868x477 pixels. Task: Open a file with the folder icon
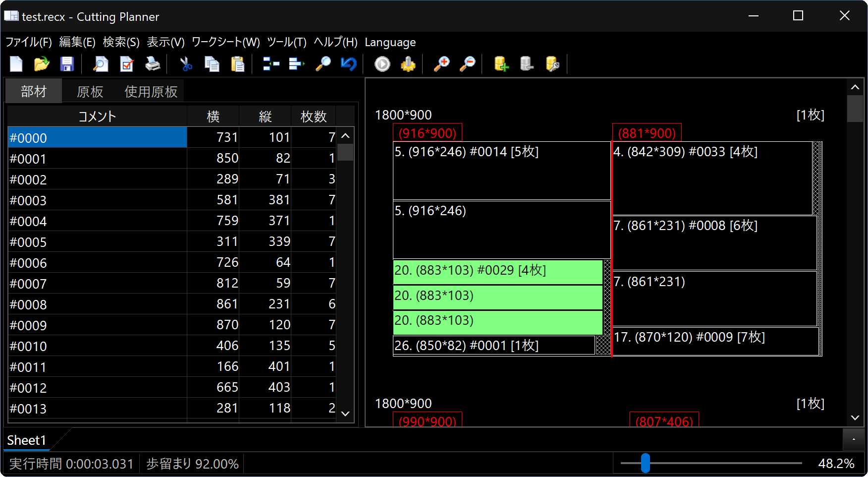(42, 64)
